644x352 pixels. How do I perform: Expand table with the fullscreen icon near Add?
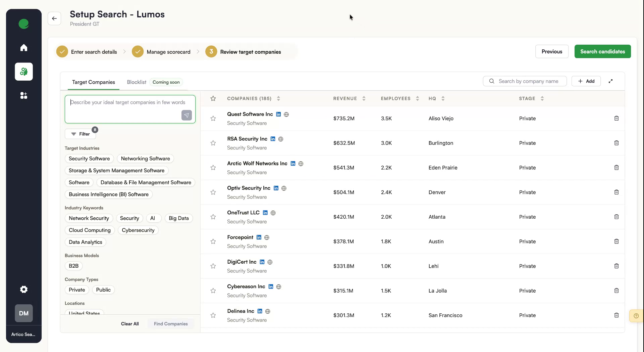tap(610, 81)
